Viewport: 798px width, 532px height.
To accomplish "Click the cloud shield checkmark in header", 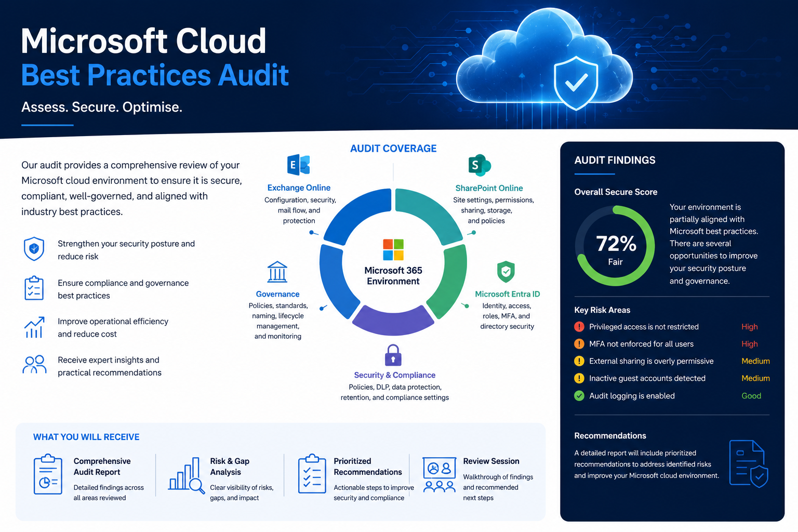I will [x=576, y=83].
